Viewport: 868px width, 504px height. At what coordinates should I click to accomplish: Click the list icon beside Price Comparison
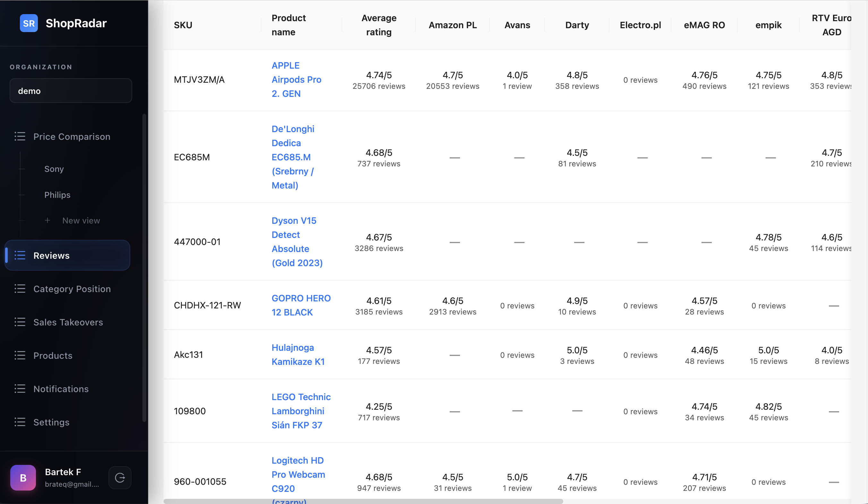click(20, 136)
